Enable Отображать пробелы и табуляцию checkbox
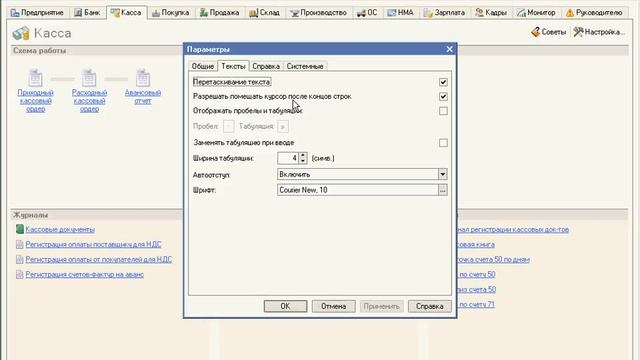 tap(443, 111)
